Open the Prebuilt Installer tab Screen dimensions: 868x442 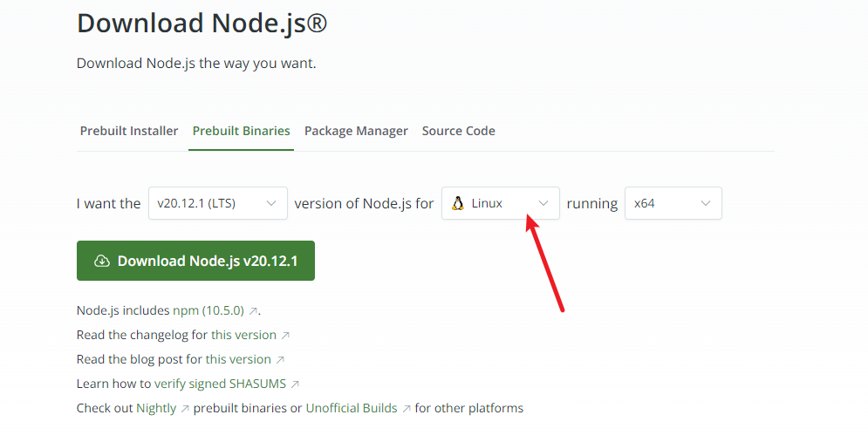coord(129,131)
